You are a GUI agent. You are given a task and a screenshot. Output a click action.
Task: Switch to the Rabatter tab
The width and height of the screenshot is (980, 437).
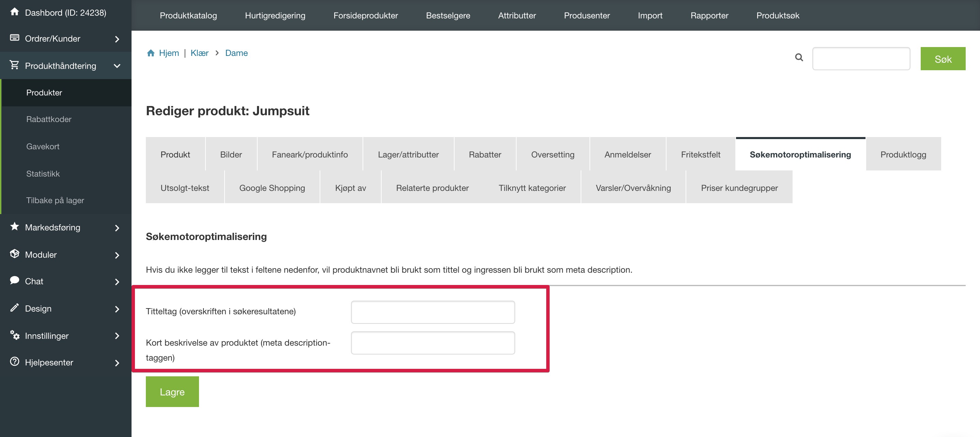pos(485,154)
